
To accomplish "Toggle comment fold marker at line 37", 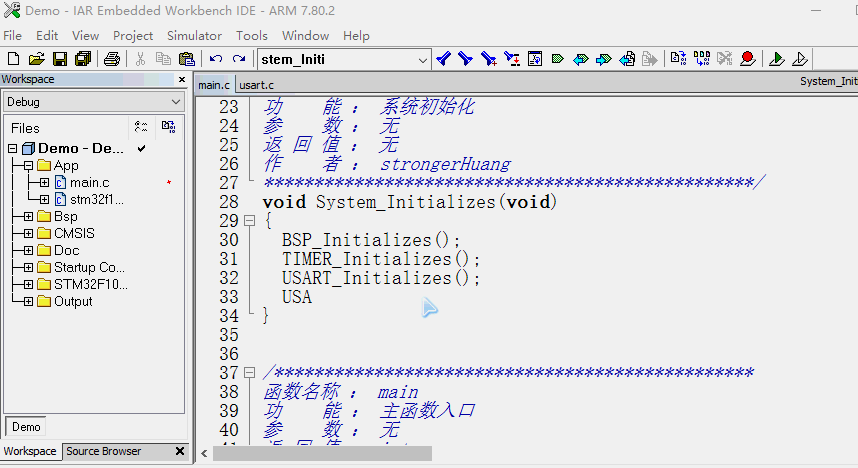I will (x=250, y=373).
